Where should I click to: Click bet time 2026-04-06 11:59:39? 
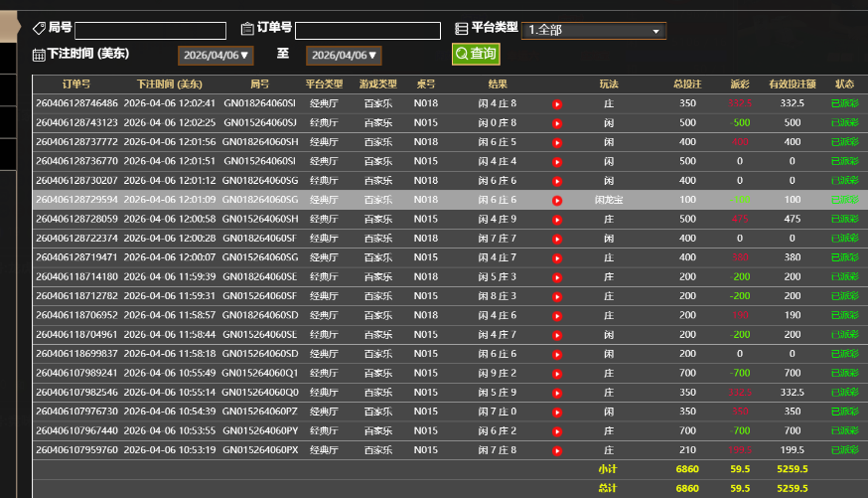(170, 276)
